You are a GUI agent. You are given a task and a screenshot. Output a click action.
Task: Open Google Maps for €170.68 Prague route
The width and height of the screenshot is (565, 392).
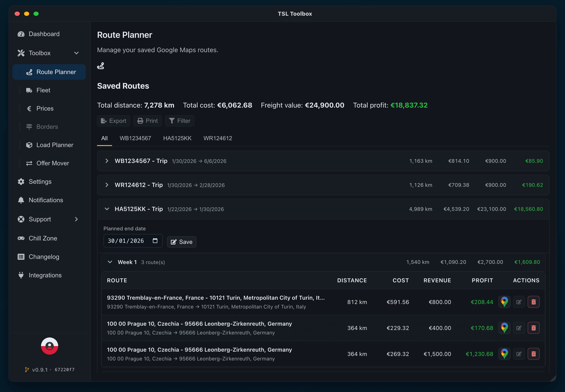click(504, 328)
